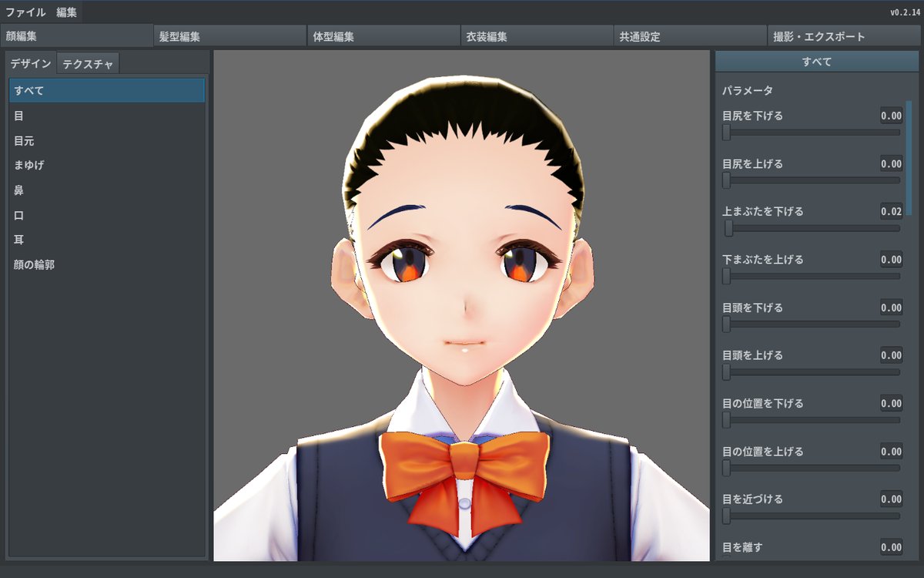This screenshot has width=924, height=578.
Task: Click the 目頭を上げる value field
Action: [891, 355]
